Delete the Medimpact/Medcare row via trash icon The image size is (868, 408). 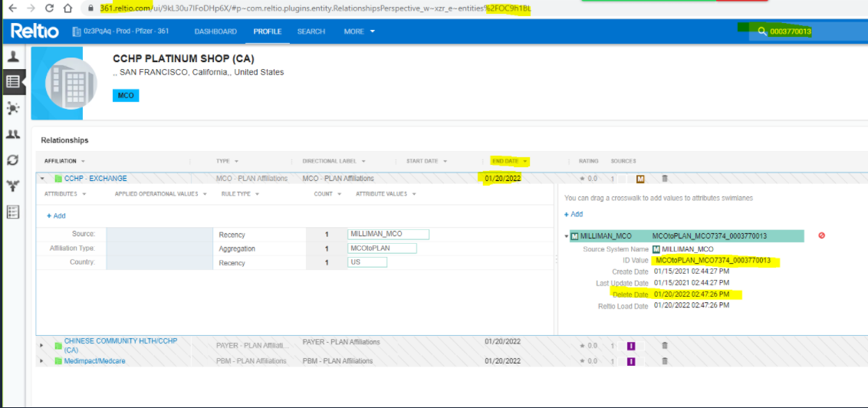(x=665, y=361)
